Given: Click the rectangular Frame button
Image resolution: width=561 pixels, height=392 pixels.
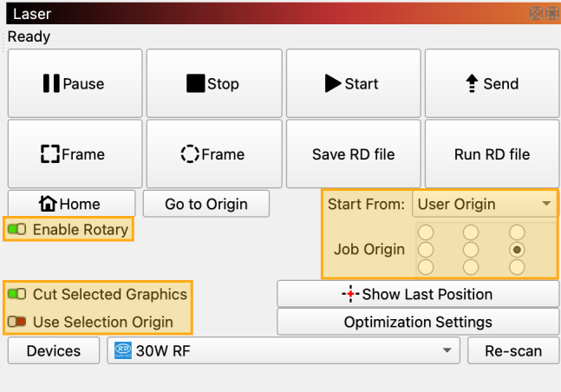Looking at the screenshot, I should click(x=74, y=154).
